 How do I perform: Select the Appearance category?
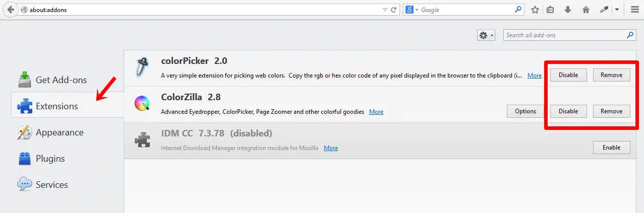(67, 132)
